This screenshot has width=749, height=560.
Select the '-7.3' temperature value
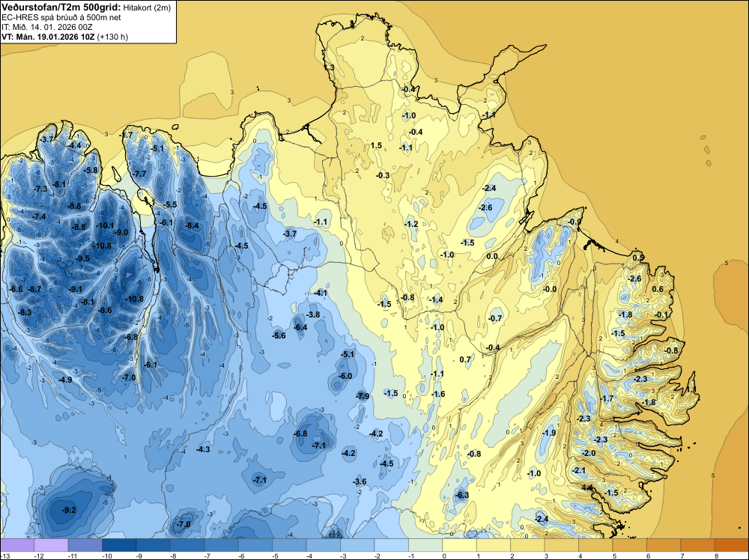coord(40,189)
